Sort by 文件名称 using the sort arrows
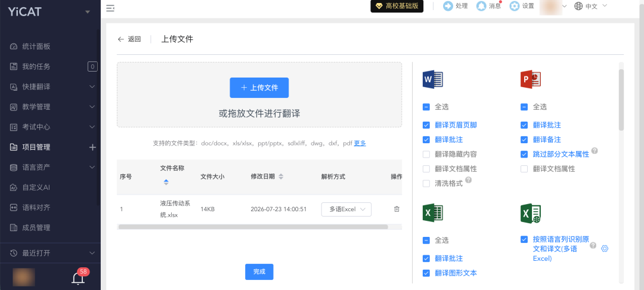The height and width of the screenshot is (290, 644). click(x=166, y=182)
